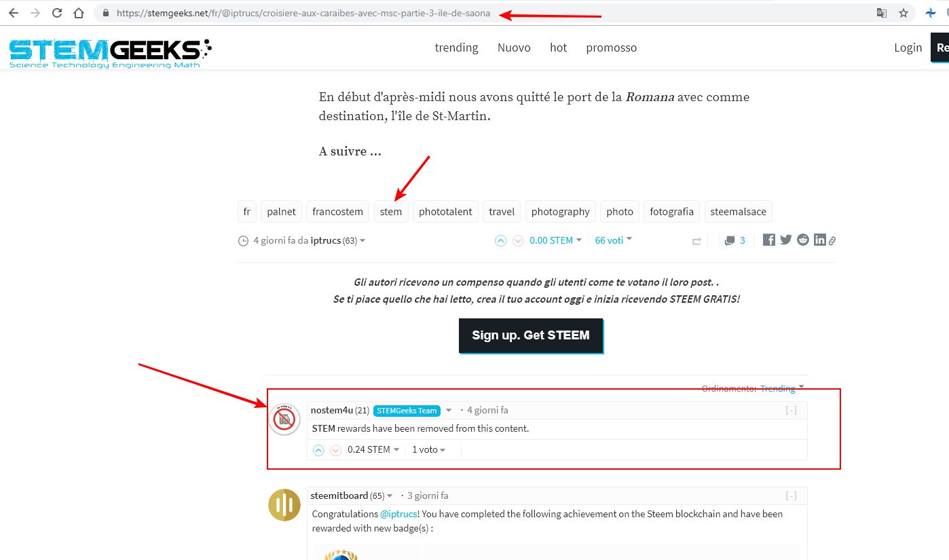The width and height of the screenshot is (949, 560).
Task: Expand the 1 voto voters dropdown
Action: (429, 449)
